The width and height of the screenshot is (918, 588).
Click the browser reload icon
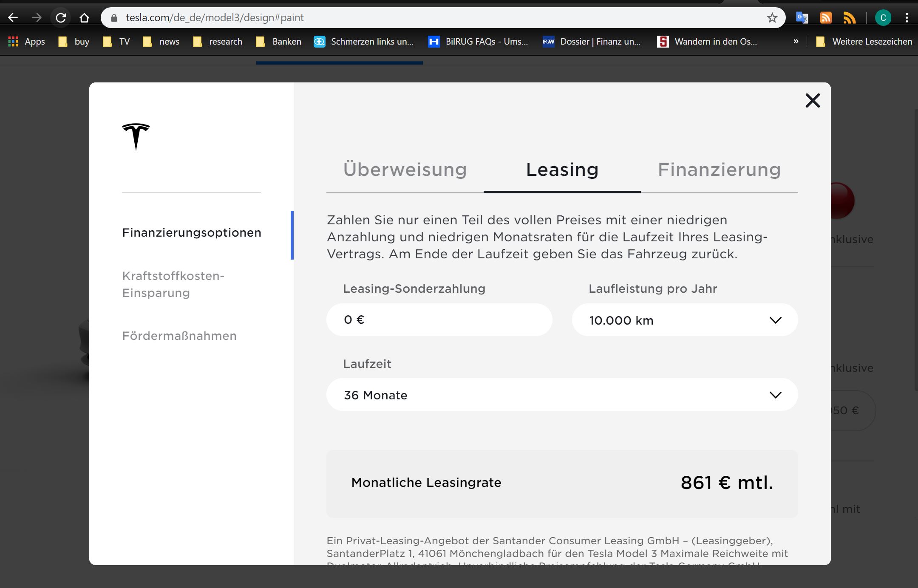coord(61,18)
